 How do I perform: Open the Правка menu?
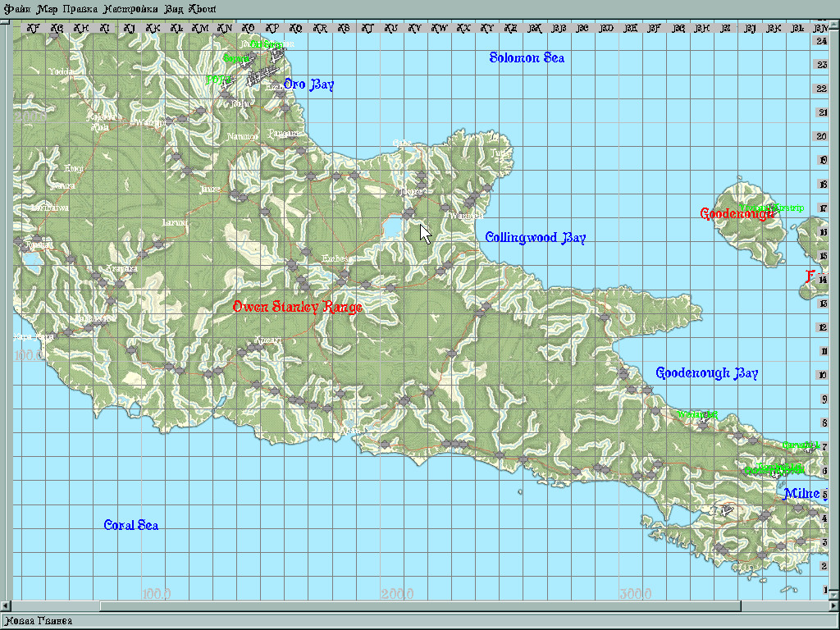coord(80,9)
